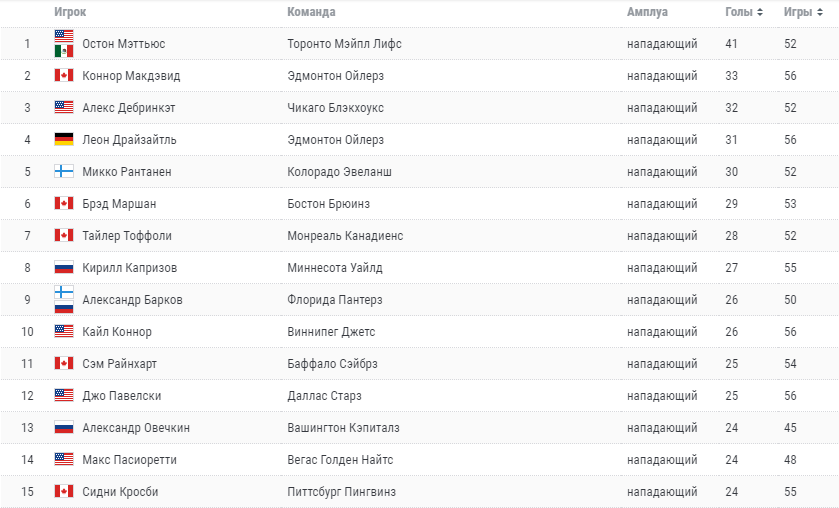Screen dimensions: 839x508
Task: Click the German flag beside Леон Драйзайтль
Action: (64, 139)
